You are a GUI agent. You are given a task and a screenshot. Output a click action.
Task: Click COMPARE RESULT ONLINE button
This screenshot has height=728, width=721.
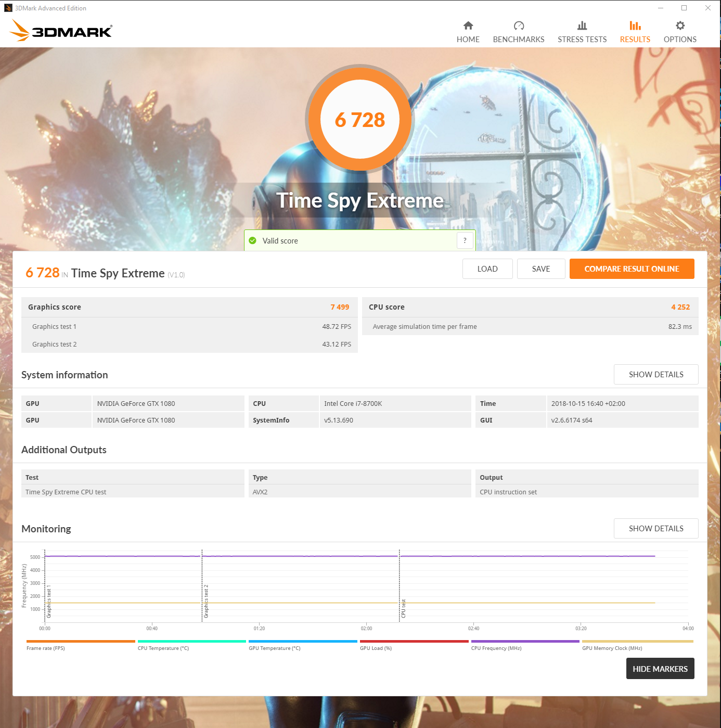[x=632, y=269]
